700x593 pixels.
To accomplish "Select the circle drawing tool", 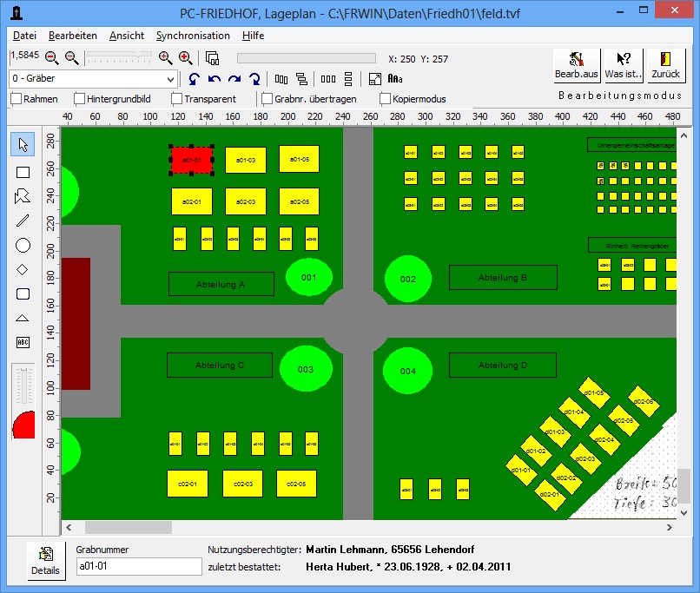I will click(23, 245).
